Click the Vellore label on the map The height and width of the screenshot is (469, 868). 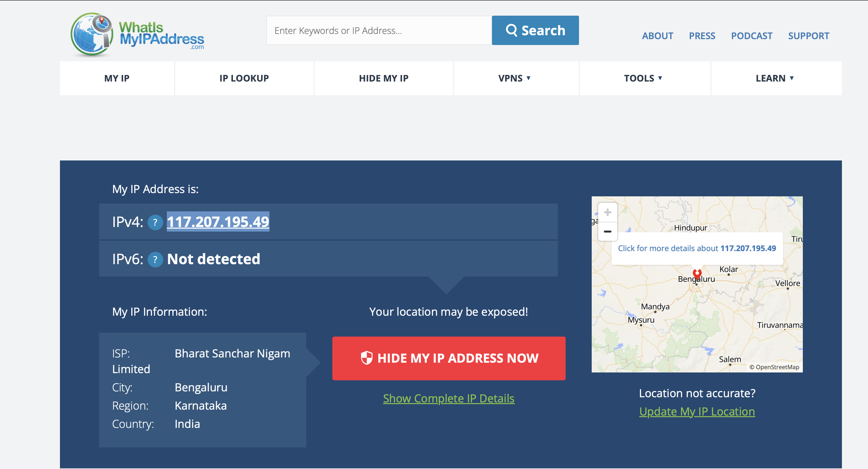788,283
